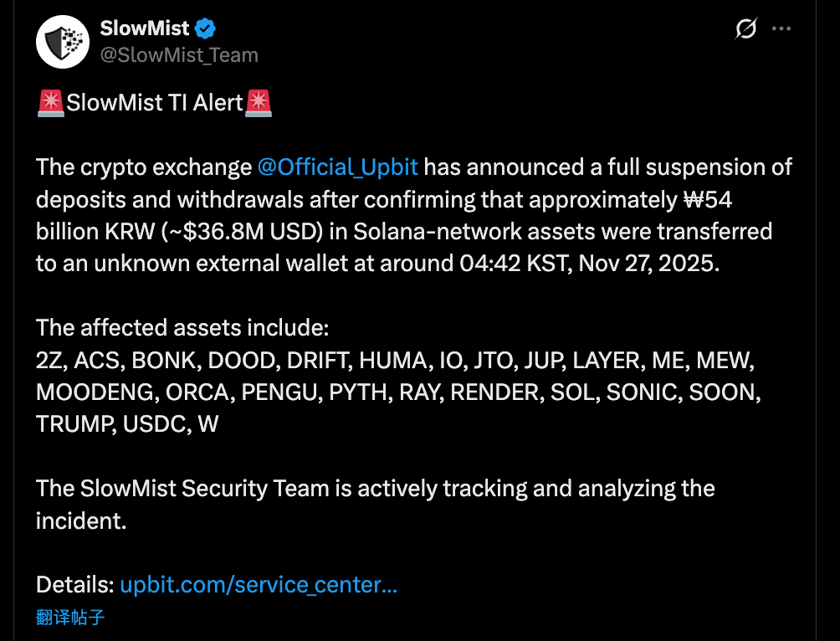This screenshot has width=840, height=641.
Task: Click the ₩54 billion KRW figure
Action: click(709, 199)
